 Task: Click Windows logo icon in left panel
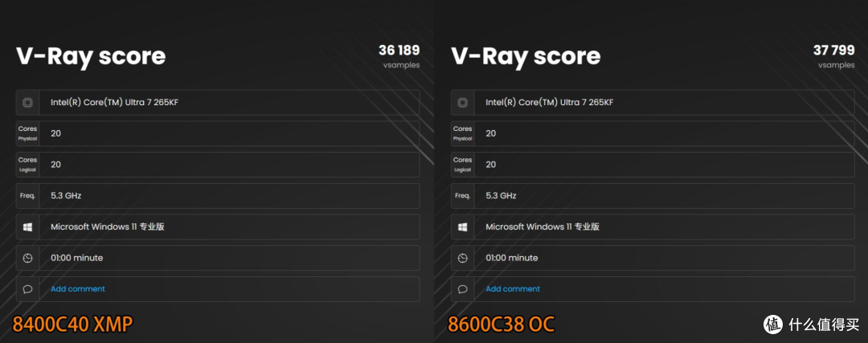click(x=27, y=227)
